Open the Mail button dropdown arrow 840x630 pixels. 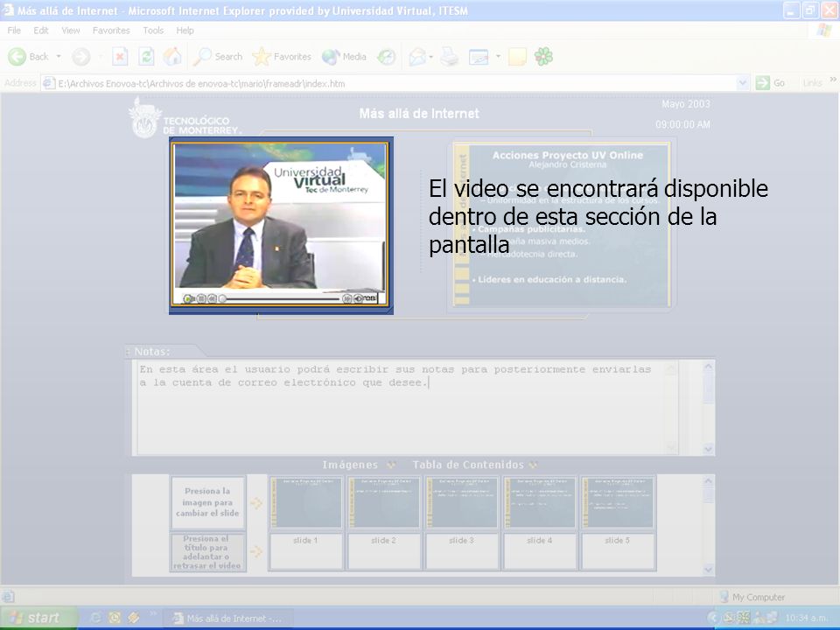(x=431, y=57)
